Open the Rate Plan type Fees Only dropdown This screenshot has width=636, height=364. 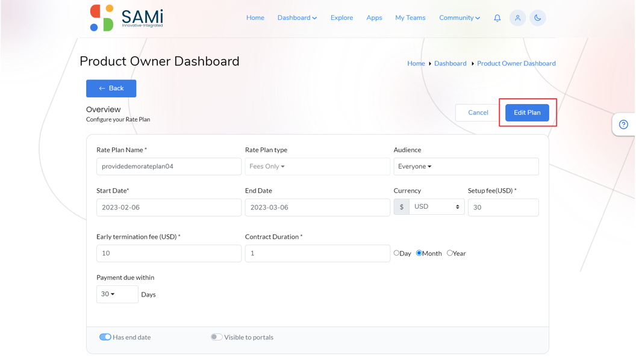317,167
